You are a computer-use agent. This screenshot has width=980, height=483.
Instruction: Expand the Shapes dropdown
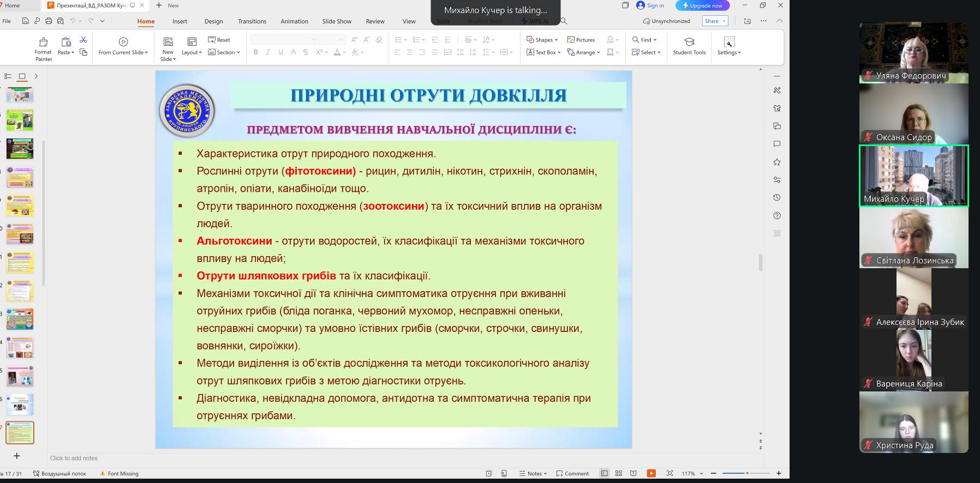point(542,40)
